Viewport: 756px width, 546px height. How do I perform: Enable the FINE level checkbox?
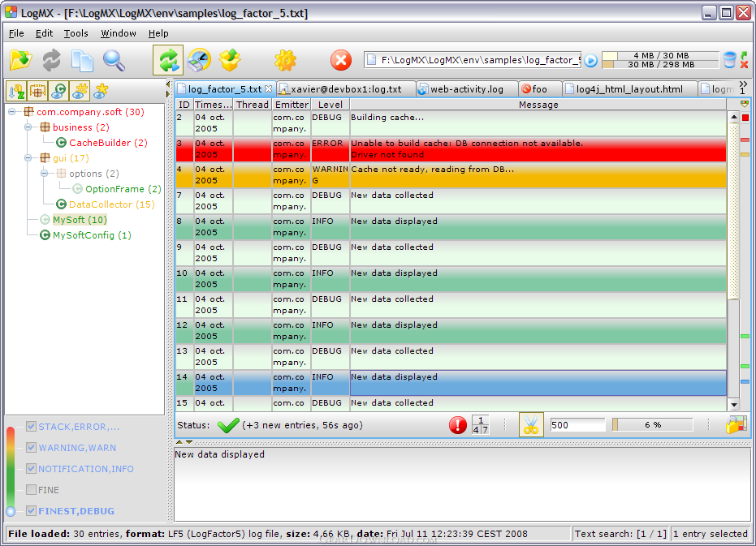tap(32, 490)
